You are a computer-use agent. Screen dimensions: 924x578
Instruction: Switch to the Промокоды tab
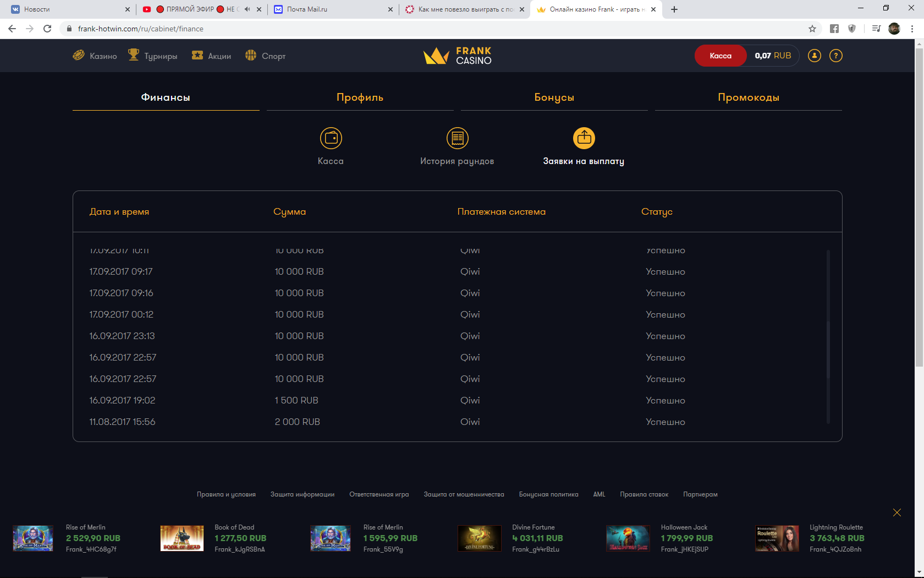tap(748, 97)
